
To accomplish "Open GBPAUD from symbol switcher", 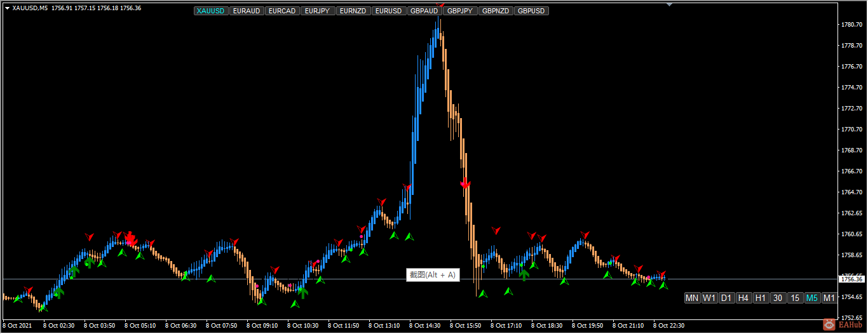I will [x=424, y=11].
